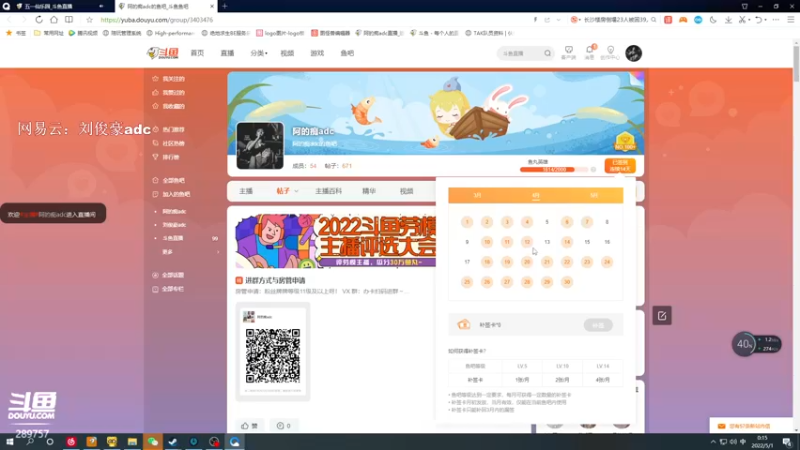The image size is (800, 450).
Task: Reload the page with refresh button
Action: (x=39, y=19)
